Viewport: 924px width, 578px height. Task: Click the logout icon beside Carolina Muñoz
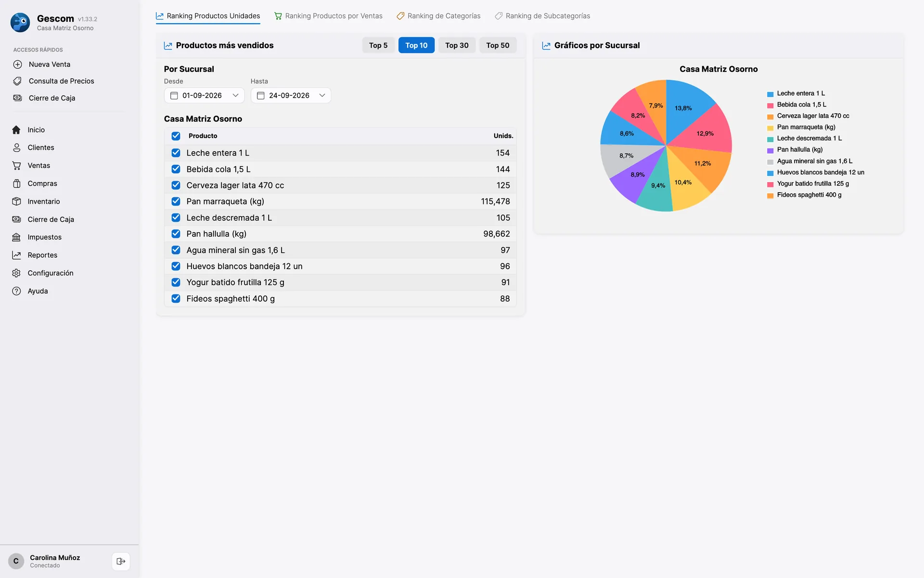(121, 561)
